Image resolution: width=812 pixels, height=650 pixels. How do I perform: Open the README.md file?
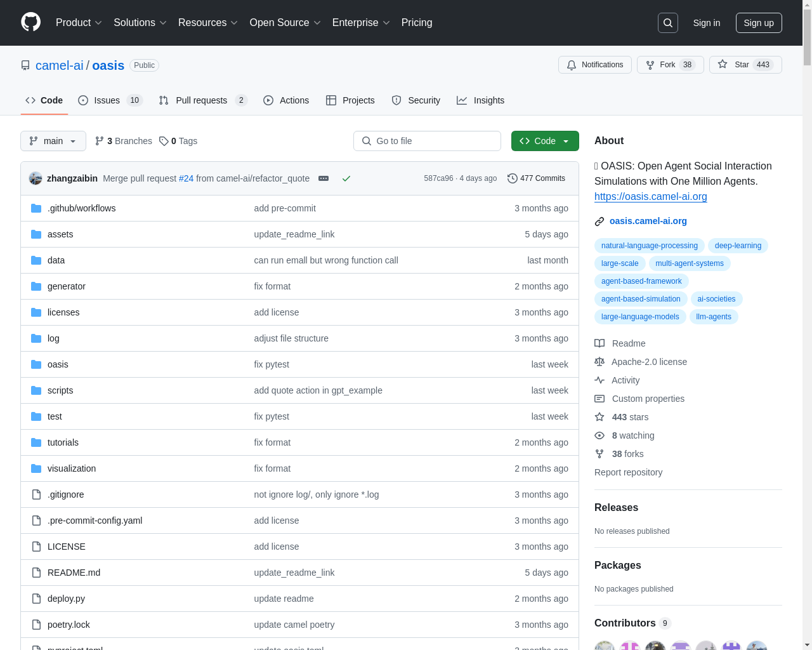(74, 573)
